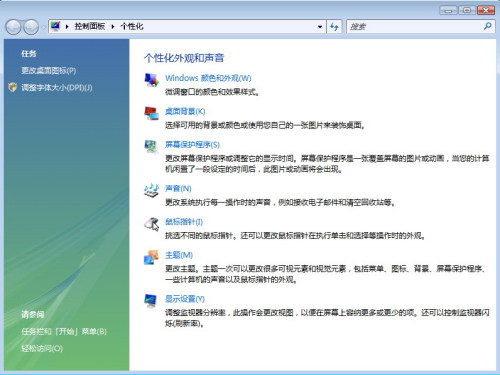Open 任务栏和「开始」菜单(B) link

(x=64, y=331)
